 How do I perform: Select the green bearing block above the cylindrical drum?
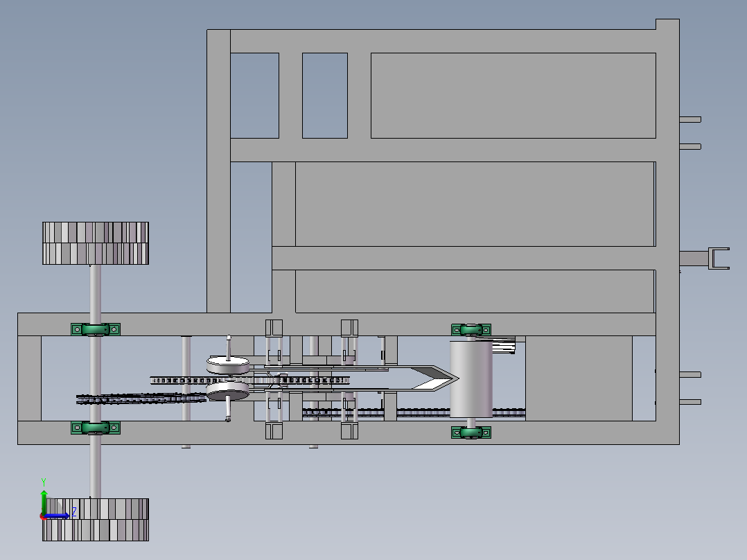tap(471, 329)
